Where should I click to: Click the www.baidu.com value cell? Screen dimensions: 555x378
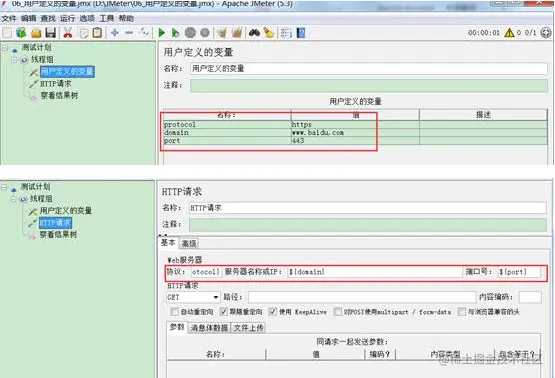tap(355, 133)
